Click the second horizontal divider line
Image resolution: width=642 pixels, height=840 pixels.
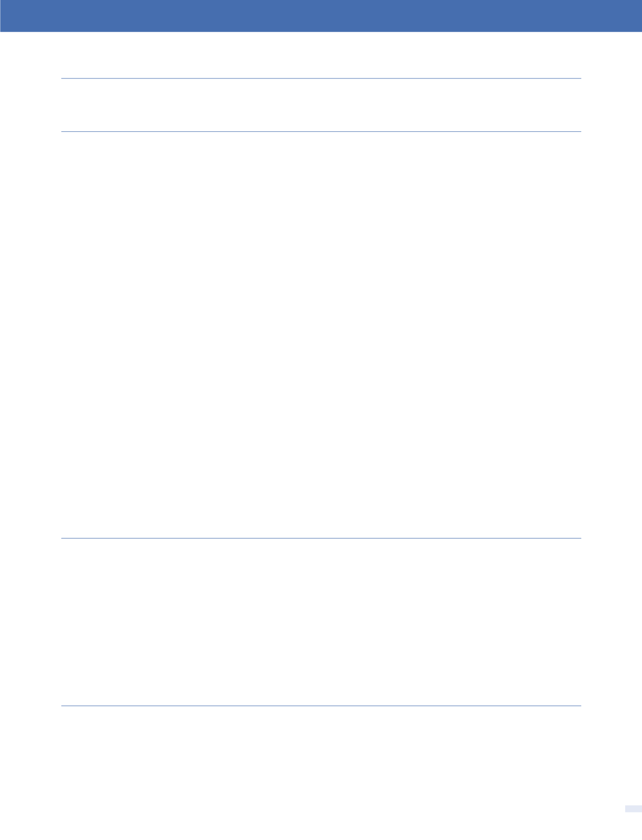coord(321,132)
